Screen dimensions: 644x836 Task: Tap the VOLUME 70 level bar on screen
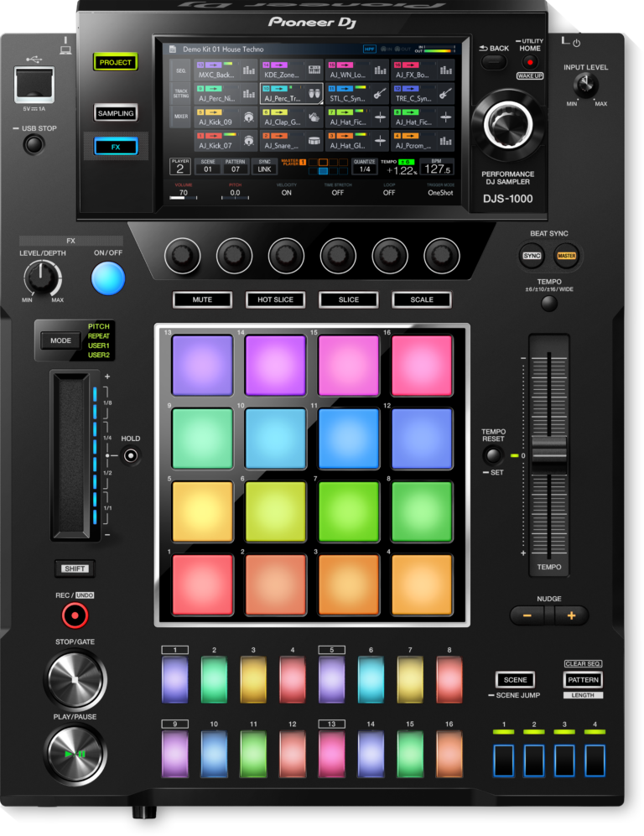click(183, 198)
